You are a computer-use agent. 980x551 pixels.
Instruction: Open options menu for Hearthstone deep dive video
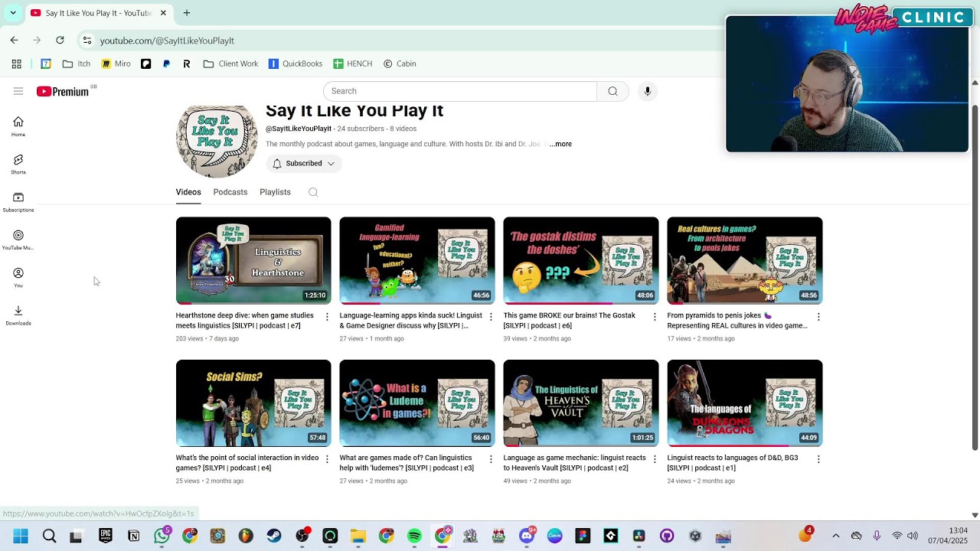[x=327, y=317]
